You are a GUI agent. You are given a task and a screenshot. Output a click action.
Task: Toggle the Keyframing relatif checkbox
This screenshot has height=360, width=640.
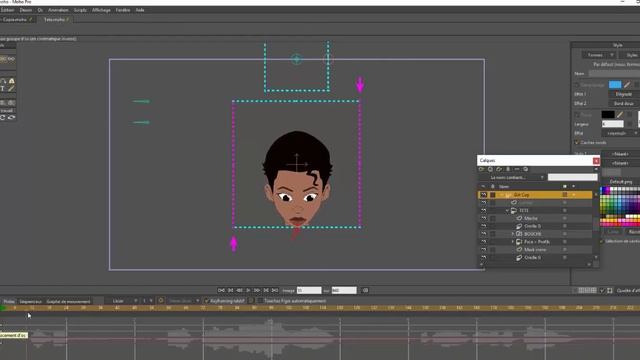pos(207,301)
